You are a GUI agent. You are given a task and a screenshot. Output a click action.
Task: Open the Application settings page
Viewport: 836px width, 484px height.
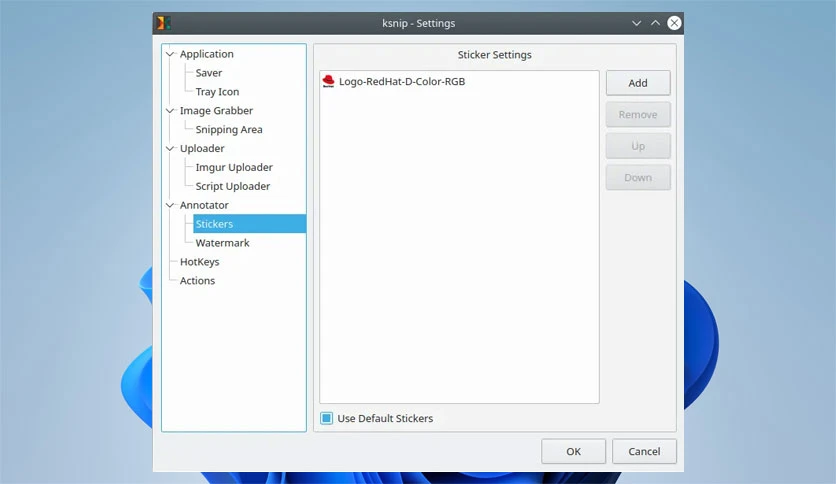pyautogui.click(x=206, y=54)
